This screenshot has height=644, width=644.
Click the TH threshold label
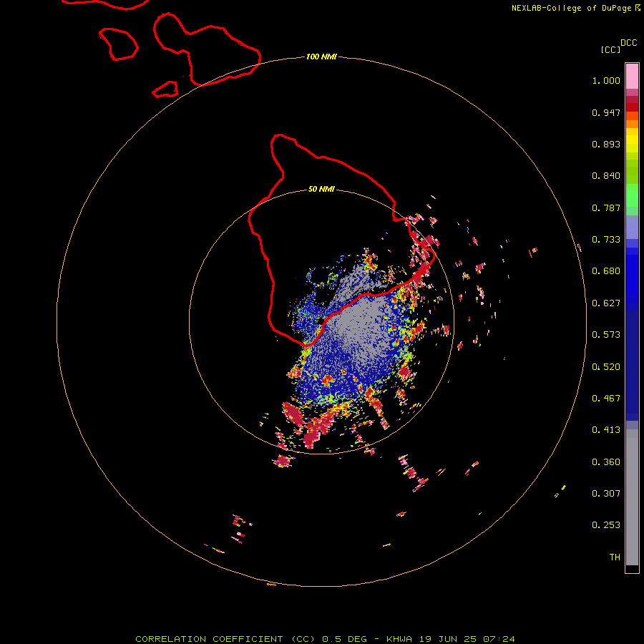coord(615,557)
